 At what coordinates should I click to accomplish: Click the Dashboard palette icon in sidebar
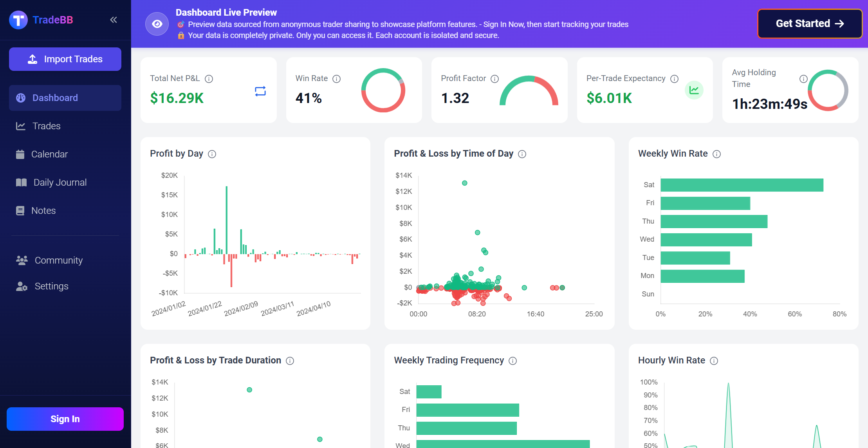(21, 98)
